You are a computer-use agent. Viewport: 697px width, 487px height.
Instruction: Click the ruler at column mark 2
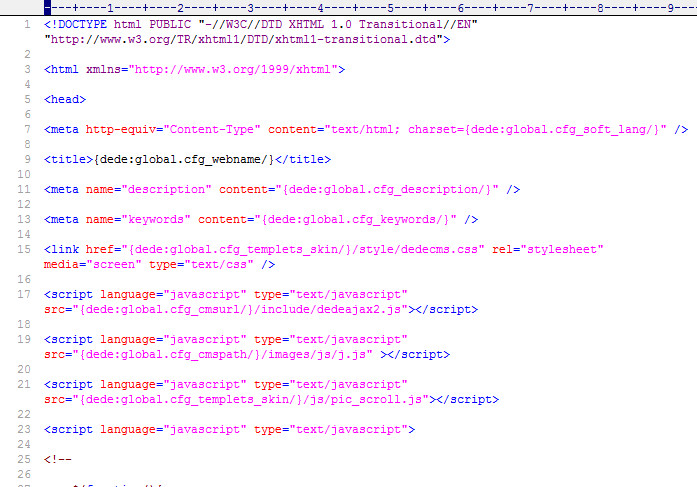point(180,8)
